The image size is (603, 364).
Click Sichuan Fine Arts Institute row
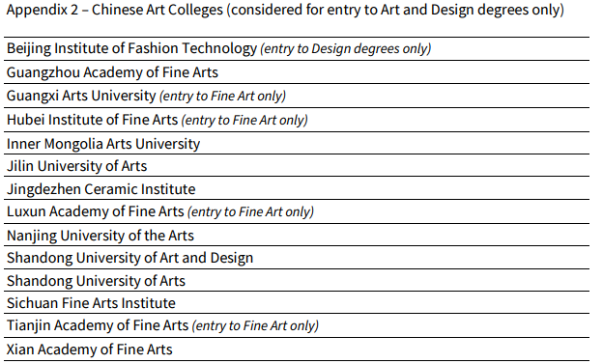coord(297,303)
